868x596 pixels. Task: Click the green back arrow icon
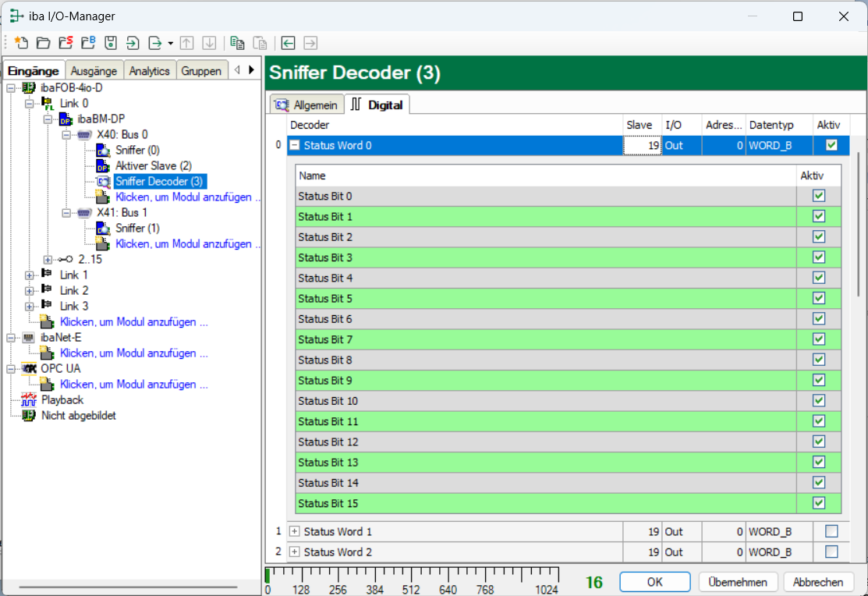tap(289, 43)
